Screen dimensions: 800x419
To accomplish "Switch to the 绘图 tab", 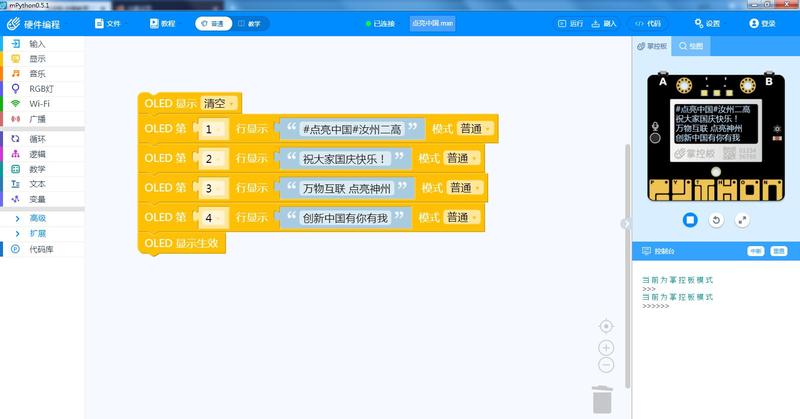I will coord(692,46).
